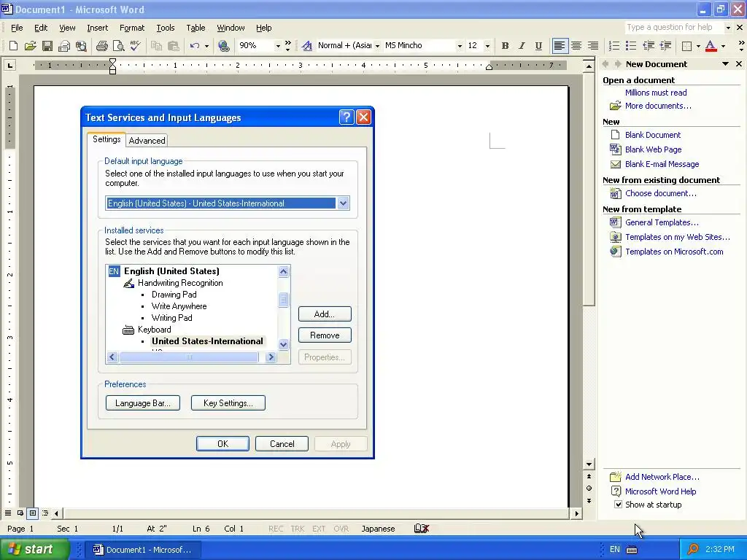Click the Styles and Formatting icon

(307, 46)
